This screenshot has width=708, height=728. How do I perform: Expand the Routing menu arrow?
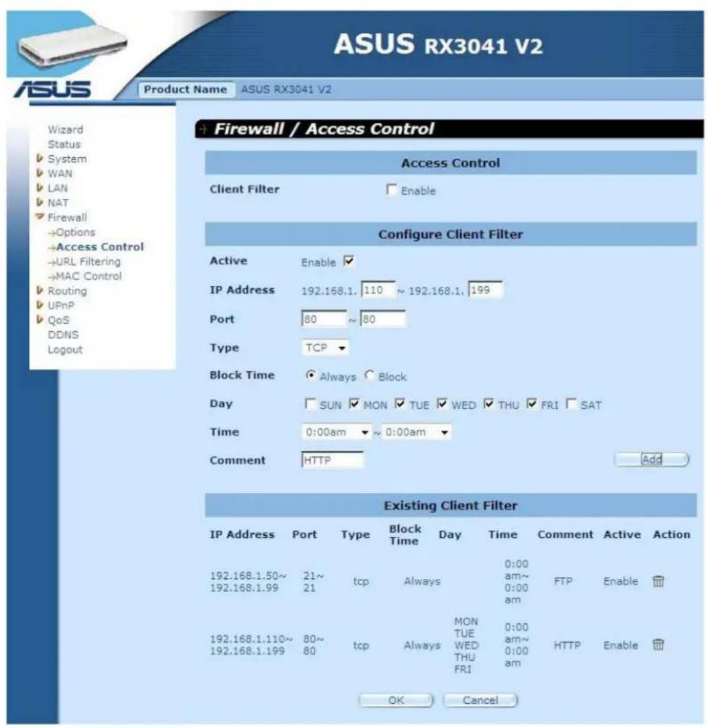(40, 291)
